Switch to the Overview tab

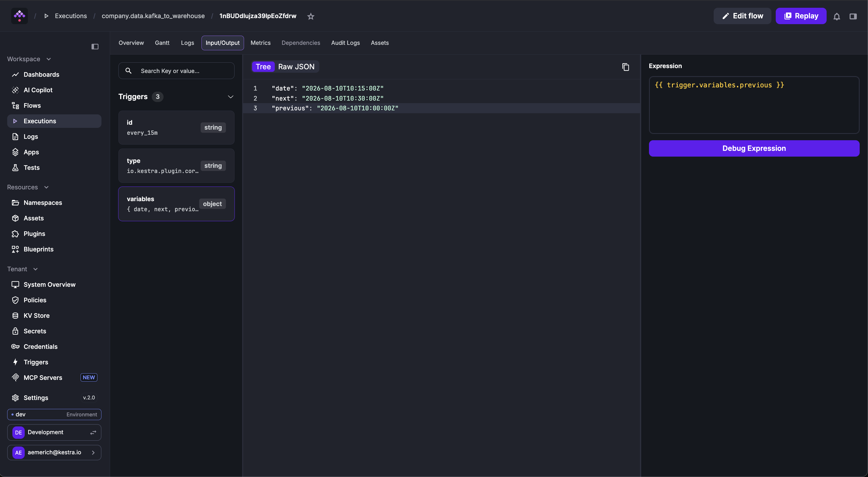[131, 43]
